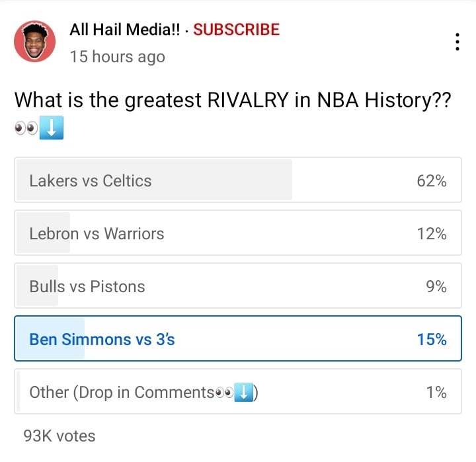Click the eyes emoji in the Other option
This screenshot has height=462, width=476.
(225, 393)
